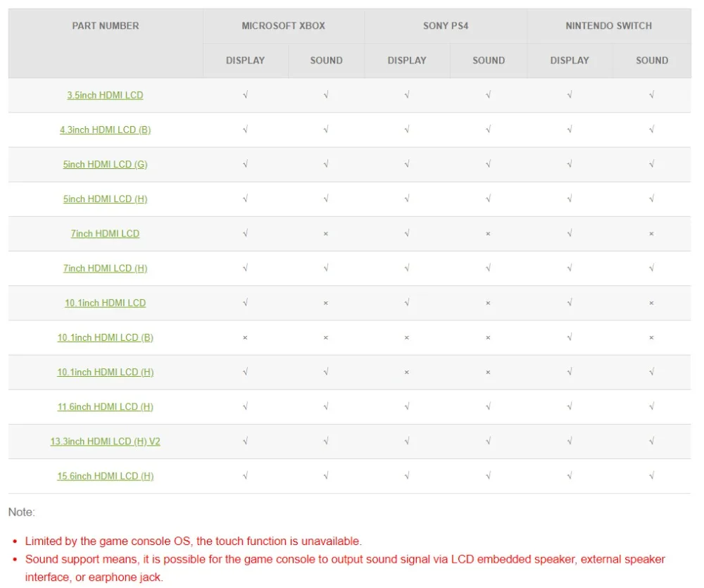704x588 pixels.
Task: Open the 3.5inch HDMI LCD link
Action: click(x=105, y=95)
